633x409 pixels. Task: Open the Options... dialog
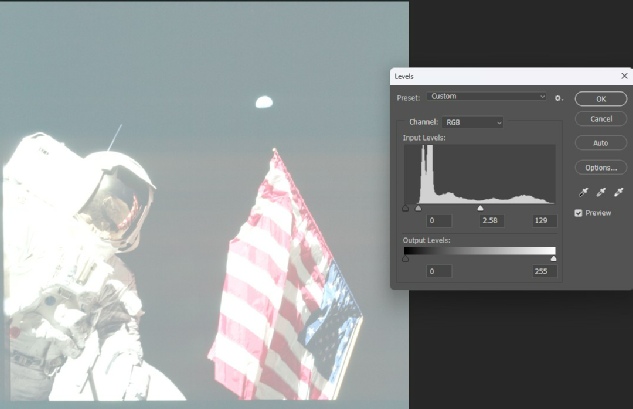point(600,167)
